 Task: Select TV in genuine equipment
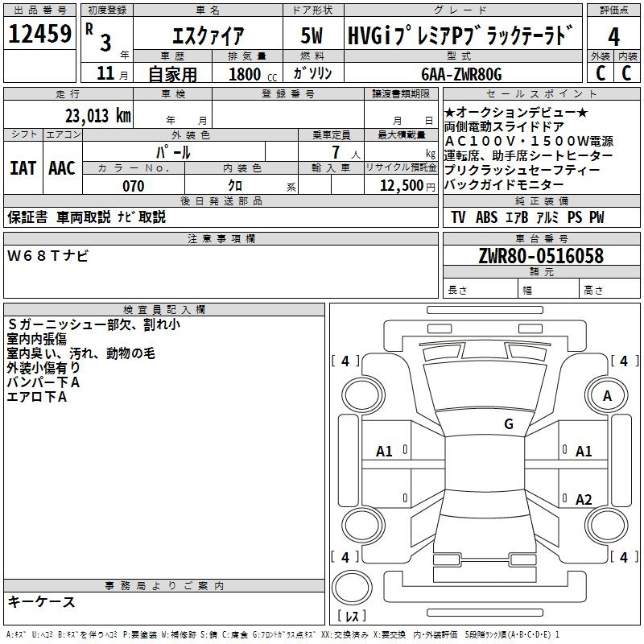[458, 217]
